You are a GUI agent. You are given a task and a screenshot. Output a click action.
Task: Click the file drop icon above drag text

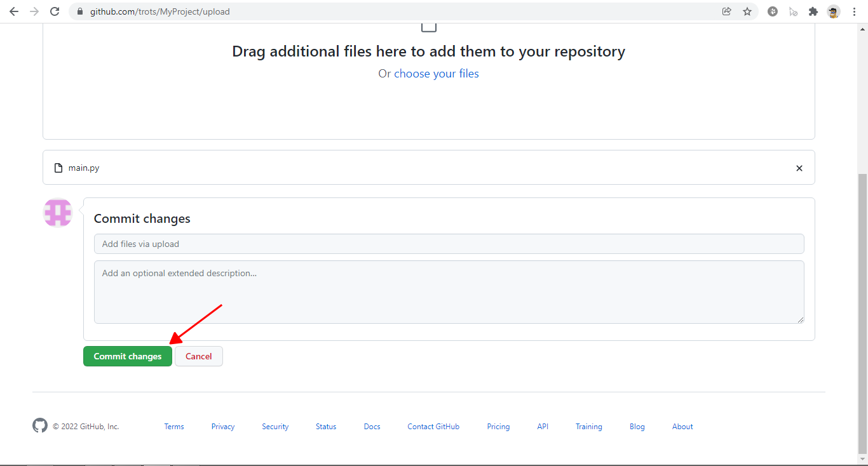pyautogui.click(x=429, y=27)
